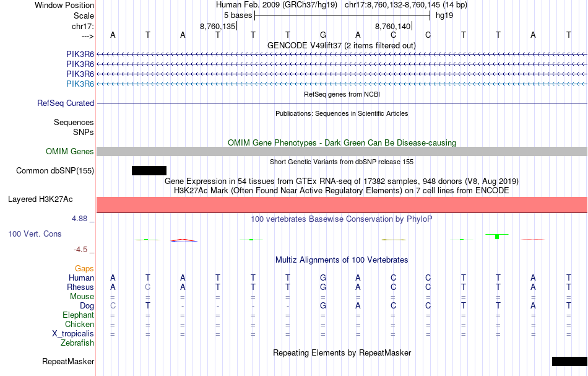This screenshot has width=588, height=376.
Task: Open the H3K27Ac Mark track title
Action: click(x=341, y=191)
